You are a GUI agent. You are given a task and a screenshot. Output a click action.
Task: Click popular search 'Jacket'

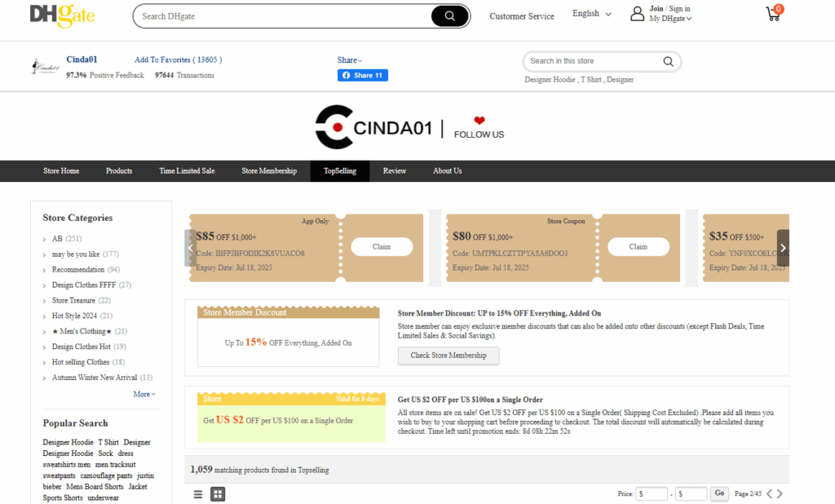pyautogui.click(x=137, y=487)
